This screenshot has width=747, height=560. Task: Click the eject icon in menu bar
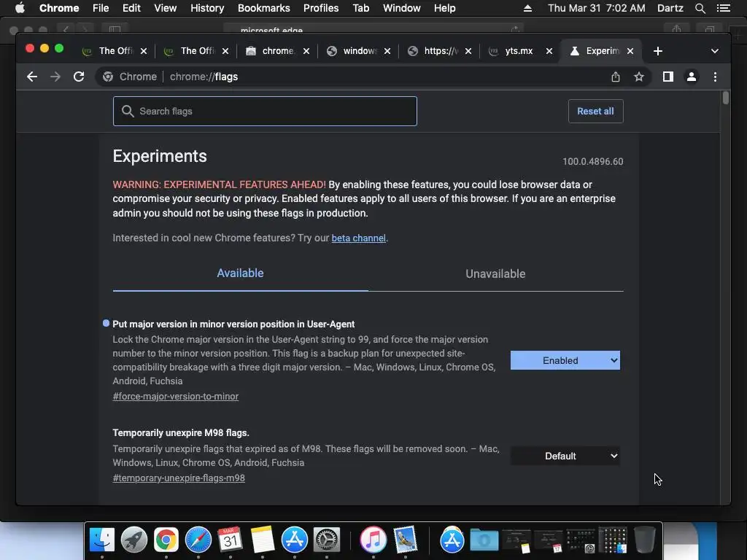click(527, 8)
